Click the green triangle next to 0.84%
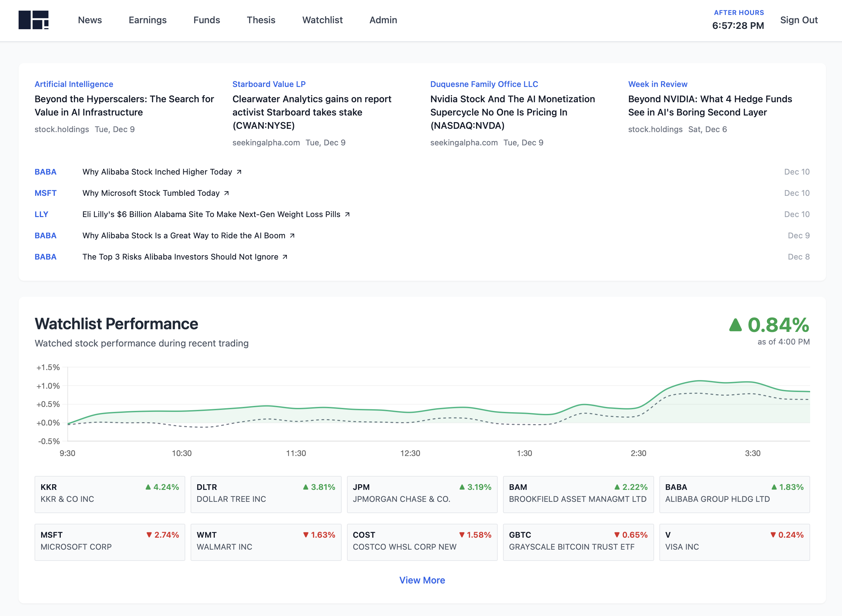842x616 pixels. pos(735,325)
